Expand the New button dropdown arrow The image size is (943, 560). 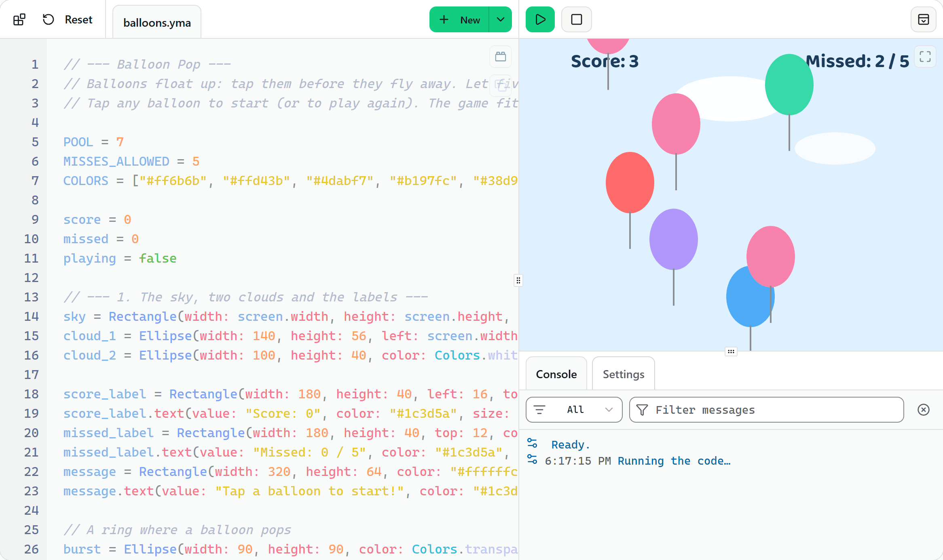(x=501, y=19)
